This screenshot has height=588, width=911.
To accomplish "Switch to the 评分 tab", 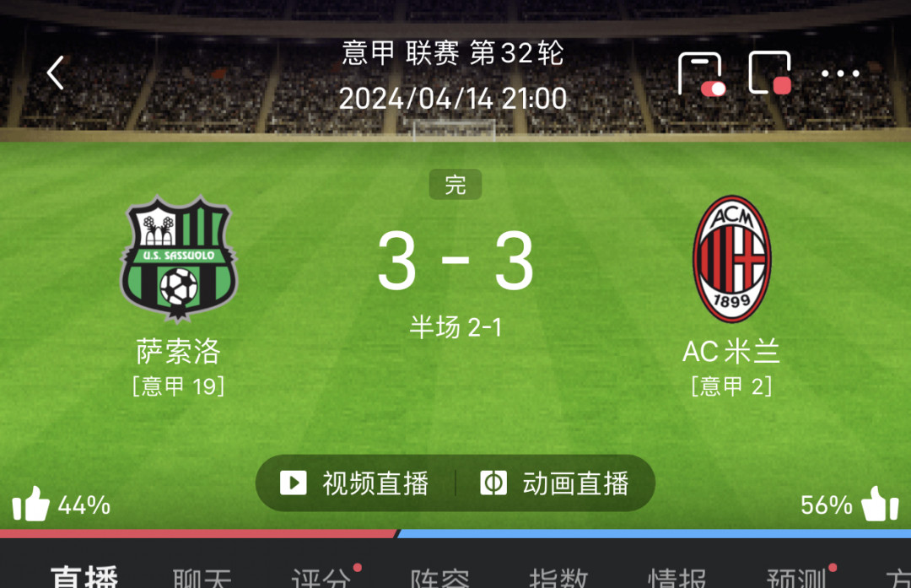I will coord(321,578).
